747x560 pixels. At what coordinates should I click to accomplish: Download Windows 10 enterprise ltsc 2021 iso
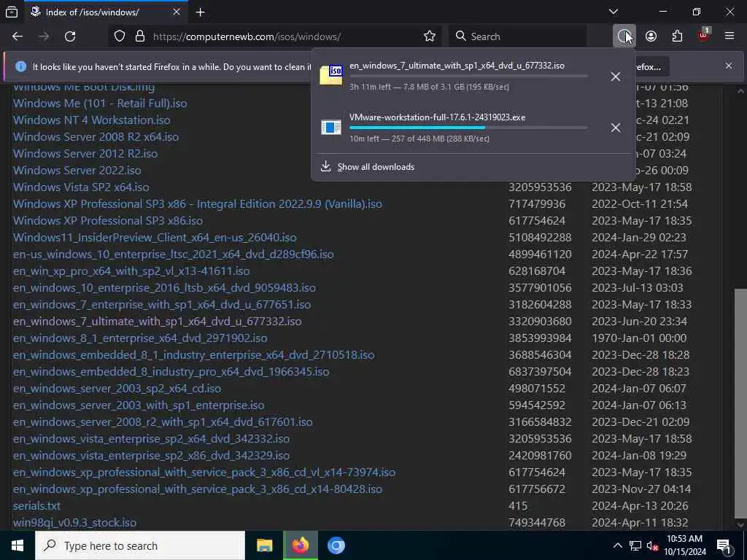coord(174,254)
